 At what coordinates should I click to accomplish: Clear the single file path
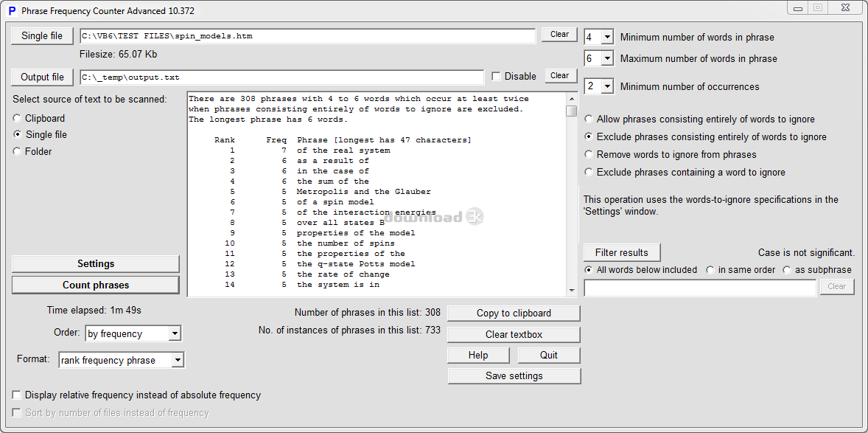pos(559,35)
